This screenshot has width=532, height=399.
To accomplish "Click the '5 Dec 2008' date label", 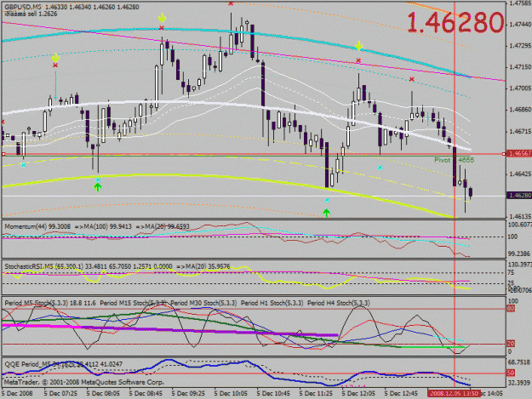I will [x=17, y=394].
